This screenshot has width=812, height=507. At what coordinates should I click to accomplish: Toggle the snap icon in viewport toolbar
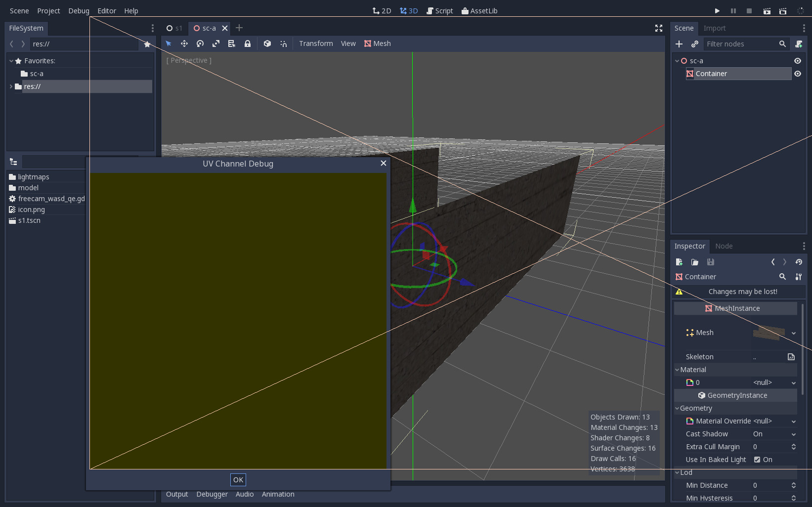283,43
